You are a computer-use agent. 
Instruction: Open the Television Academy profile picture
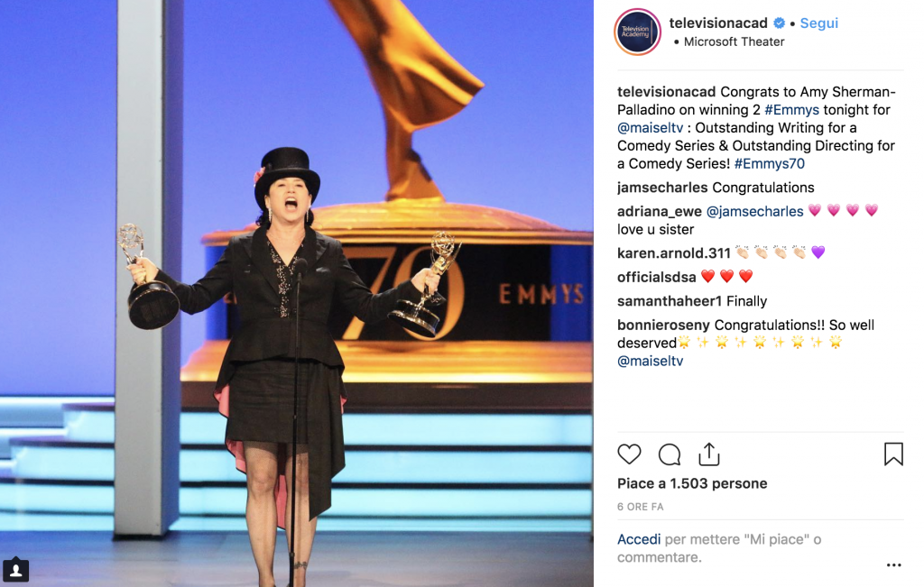click(x=637, y=32)
